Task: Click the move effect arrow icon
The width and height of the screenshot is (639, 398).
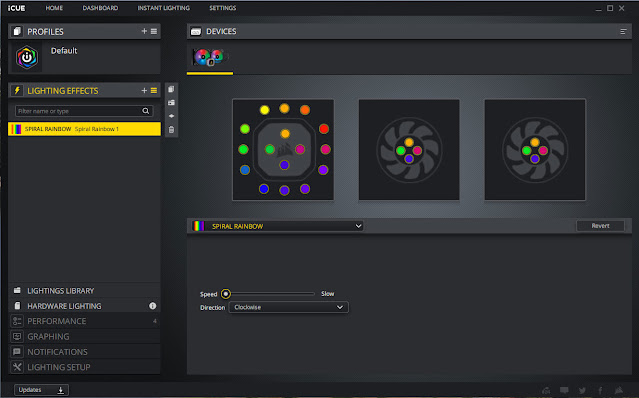Action: (171, 116)
